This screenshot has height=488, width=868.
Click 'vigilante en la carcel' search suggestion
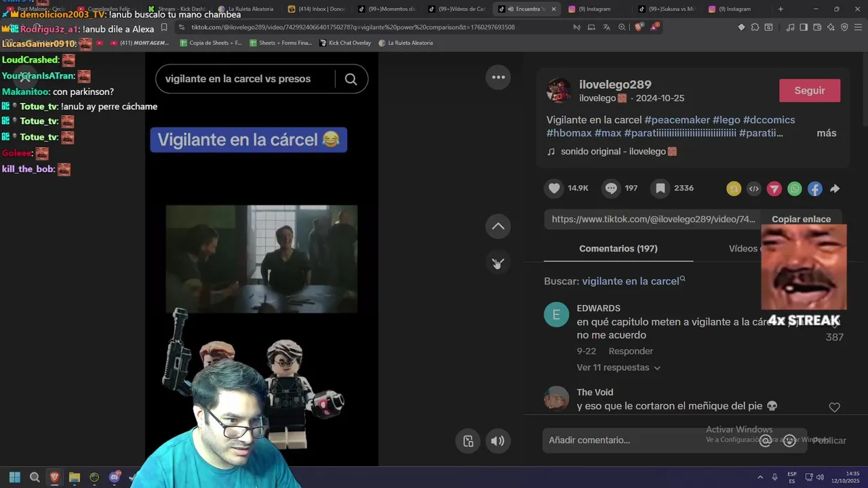coord(631,281)
